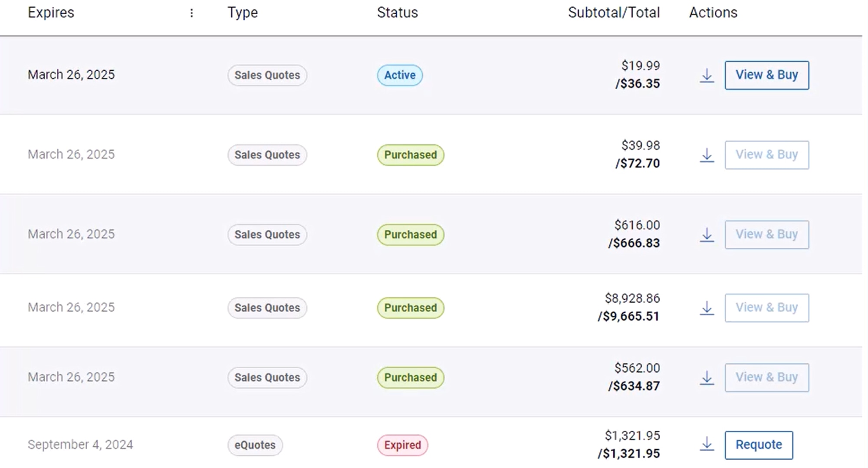Sort by the Type column header
The width and height of the screenshot is (868, 468).
(x=243, y=13)
